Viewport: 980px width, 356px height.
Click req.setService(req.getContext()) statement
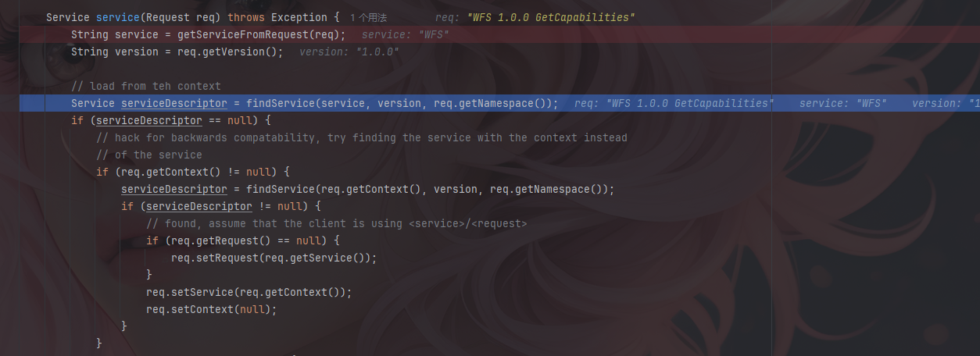click(x=249, y=292)
